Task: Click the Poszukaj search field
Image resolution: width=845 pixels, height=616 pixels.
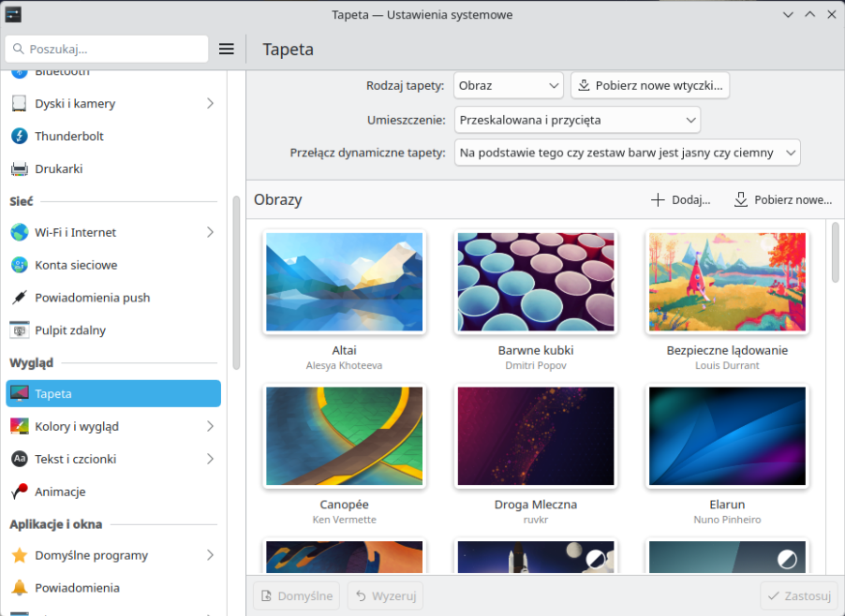Action: (x=107, y=49)
